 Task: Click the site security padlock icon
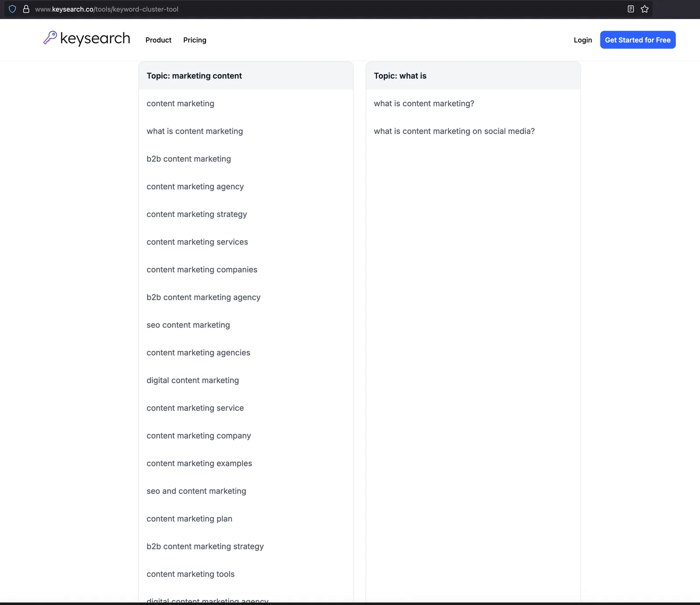pyautogui.click(x=26, y=9)
